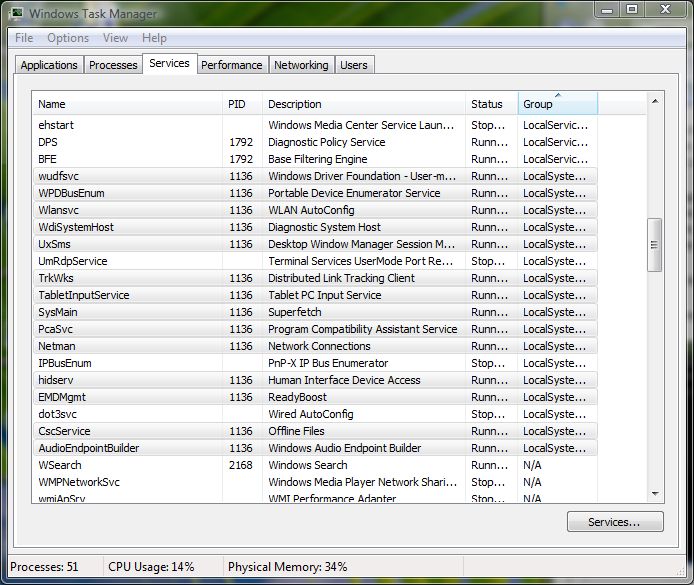
Task: Select the wudfsvc service row
Action: [x=315, y=176]
